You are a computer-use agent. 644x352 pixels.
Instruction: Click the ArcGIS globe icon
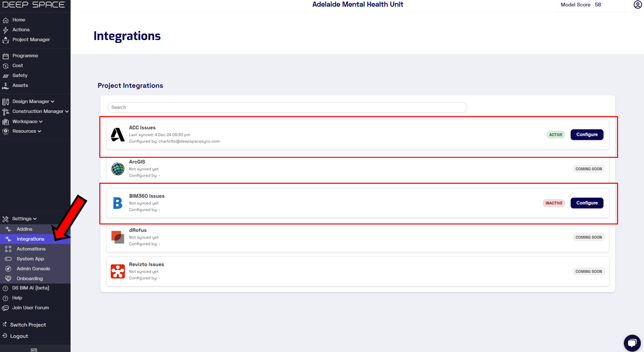[118, 169]
